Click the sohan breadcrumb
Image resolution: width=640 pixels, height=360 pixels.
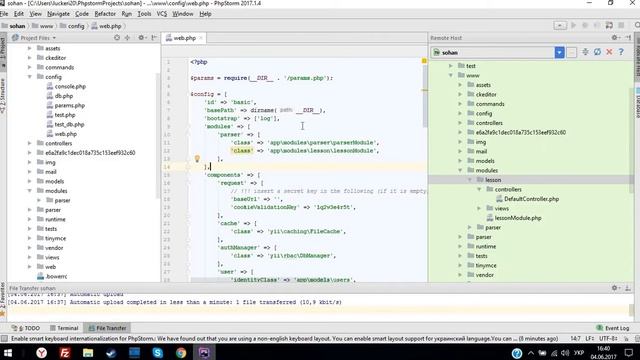point(13,26)
